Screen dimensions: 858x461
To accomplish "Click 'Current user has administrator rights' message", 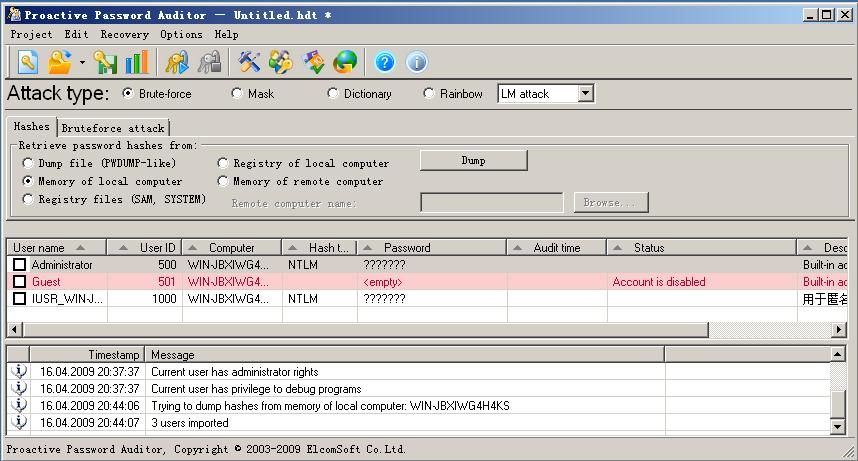I will [235, 372].
